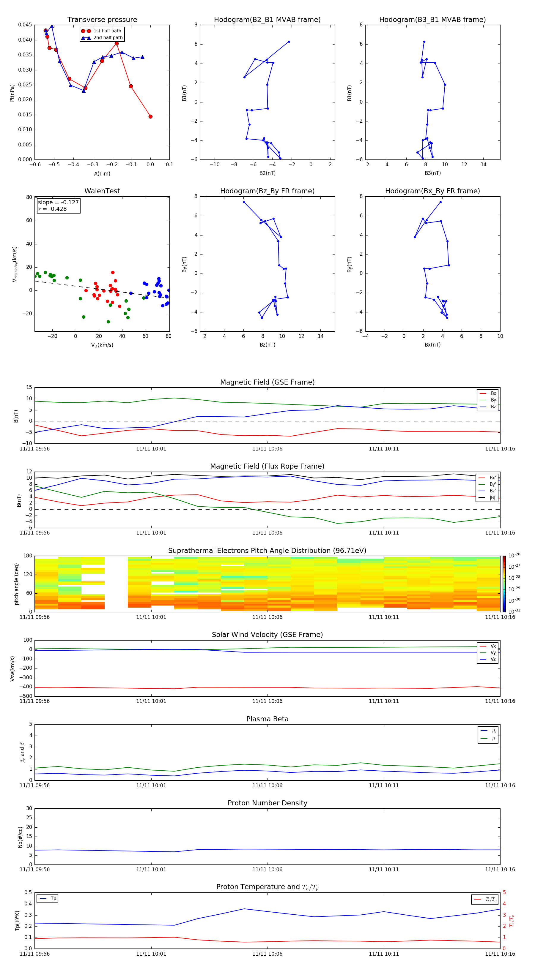This screenshot has height=980, width=535.
Task: Click the 'Transverse pressure' plot title
Action: pyautogui.click(x=102, y=19)
